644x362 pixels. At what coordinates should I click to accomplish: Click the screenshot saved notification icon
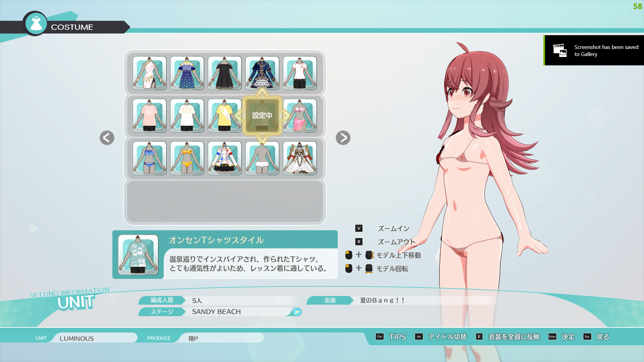point(560,50)
